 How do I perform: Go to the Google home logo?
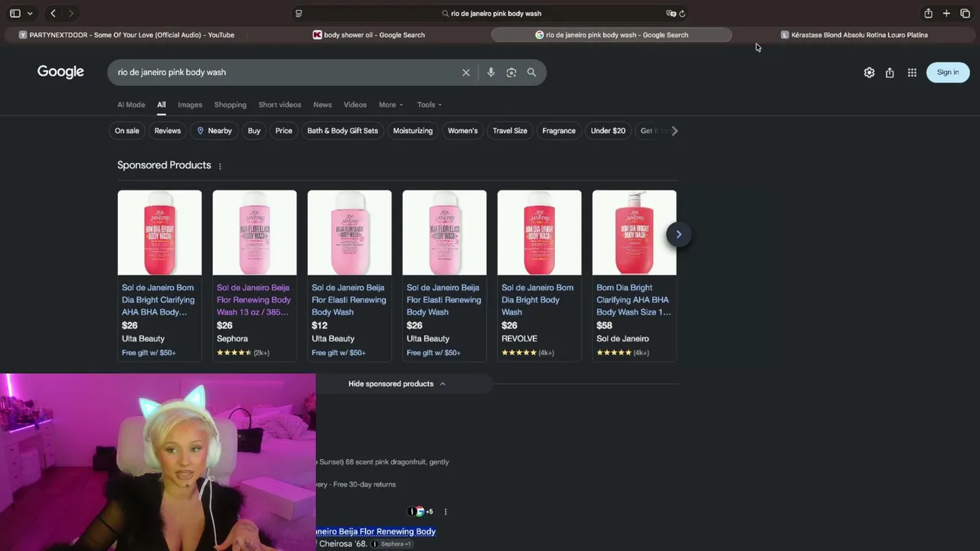click(x=60, y=72)
